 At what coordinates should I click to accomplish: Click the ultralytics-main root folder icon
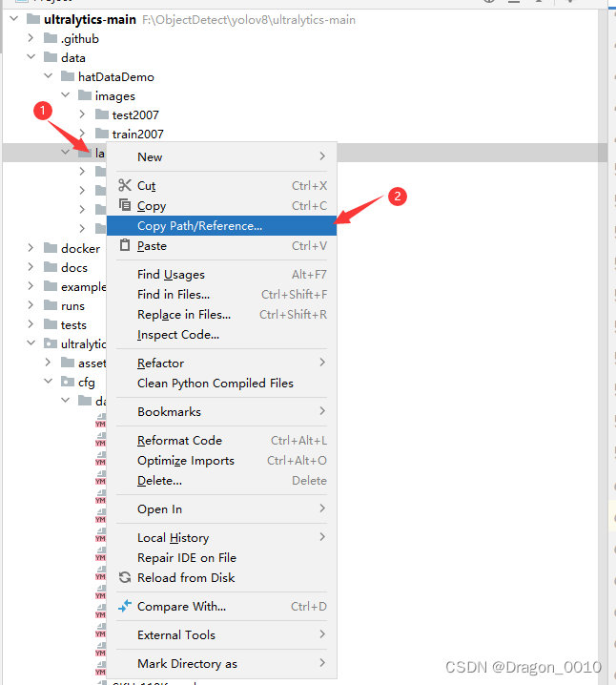click(x=33, y=19)
